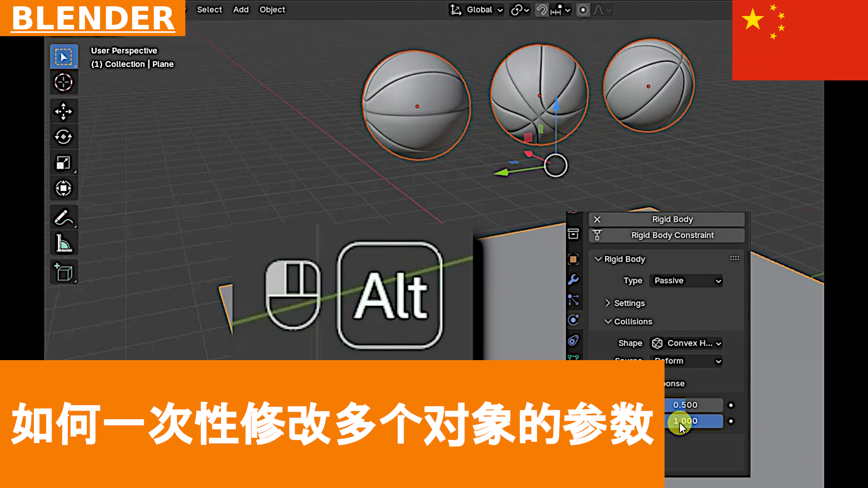Select the Annotate tool
Image resolution: width=868 pixels, height=488 pixels.
click(63, 217)
